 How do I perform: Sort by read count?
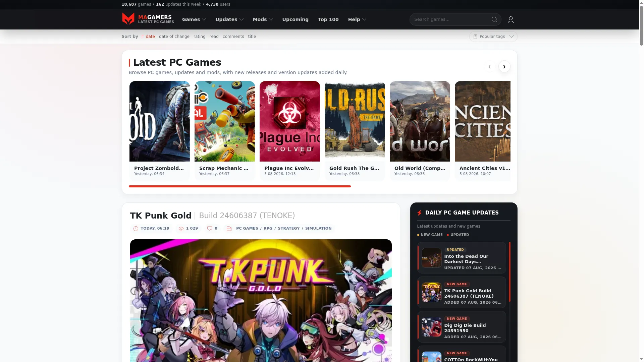pyautogui.click(x=214, y=37)
